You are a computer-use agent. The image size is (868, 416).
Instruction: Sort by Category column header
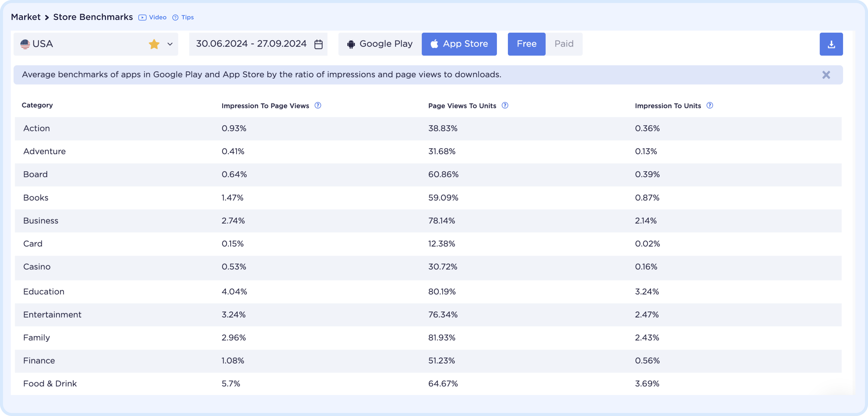tap(37, 105)
